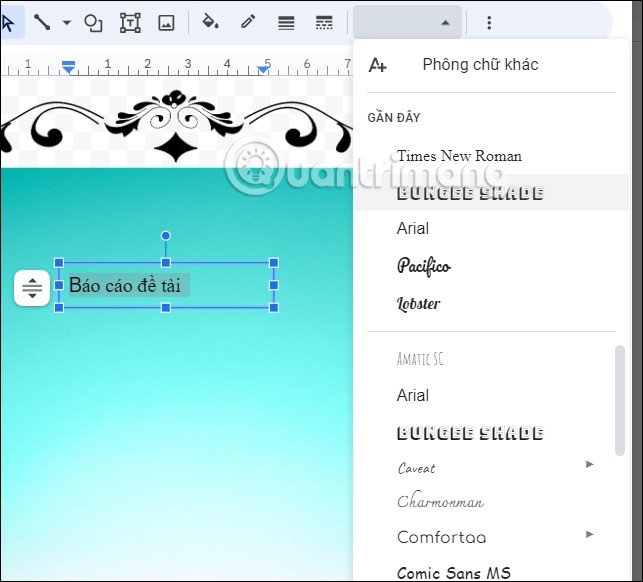Viewport: 643px width, 582px height.
Task: Expand the Comfortaa font variants arrow
Action: [590, 535]
